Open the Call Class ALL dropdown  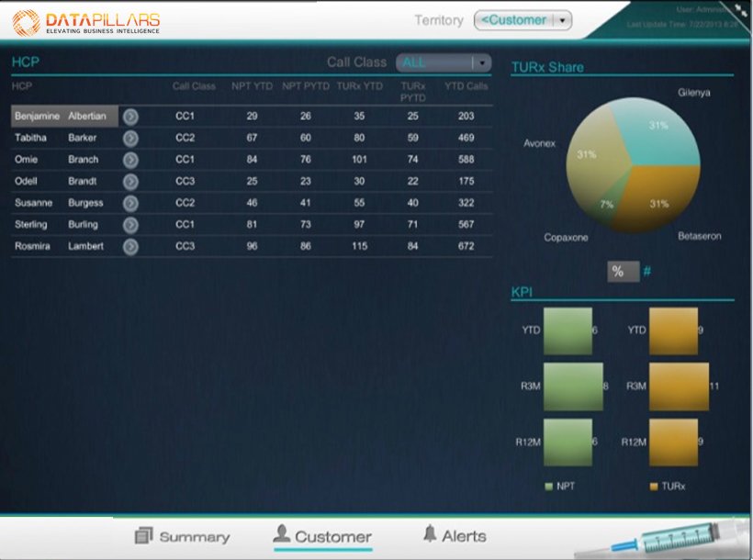click(x=444, y=62)
